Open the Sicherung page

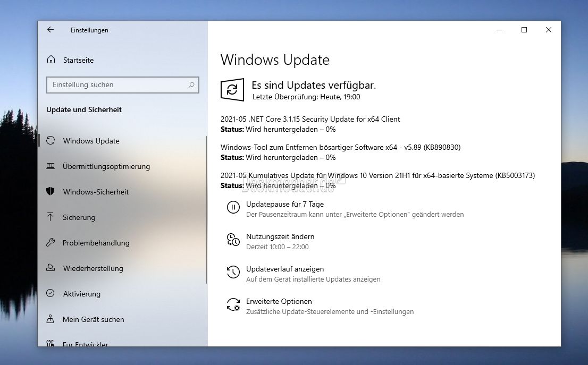click(79, 217)
